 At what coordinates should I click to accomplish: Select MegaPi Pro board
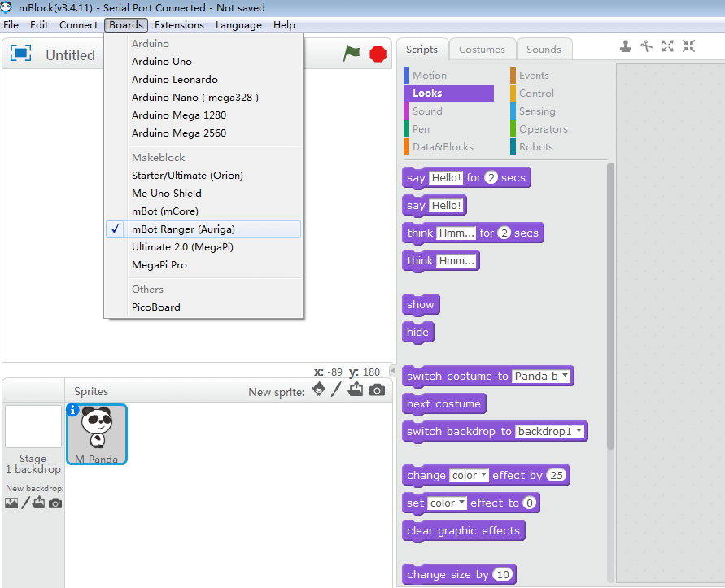point(203,265)
